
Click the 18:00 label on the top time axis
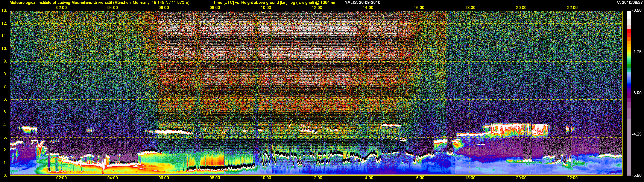point(470,7)
